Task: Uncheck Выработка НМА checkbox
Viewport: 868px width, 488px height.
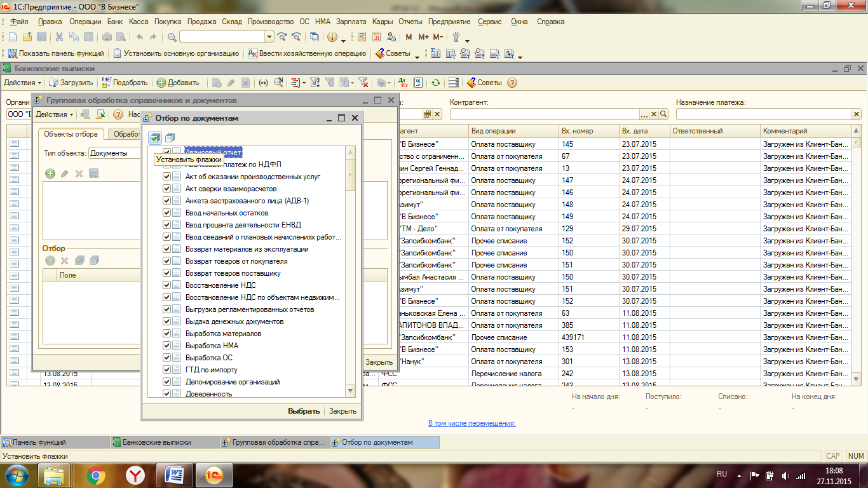Action: 167,346
